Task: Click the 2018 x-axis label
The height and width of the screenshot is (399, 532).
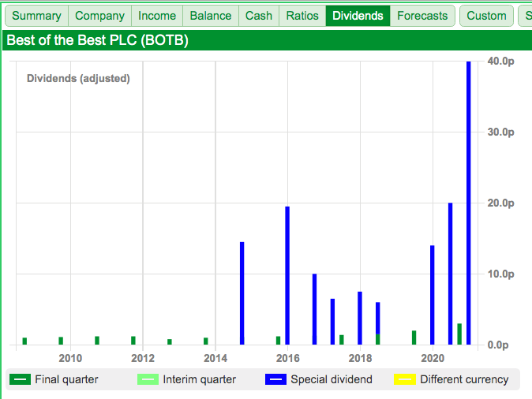Action: click(x=360, y=358)
